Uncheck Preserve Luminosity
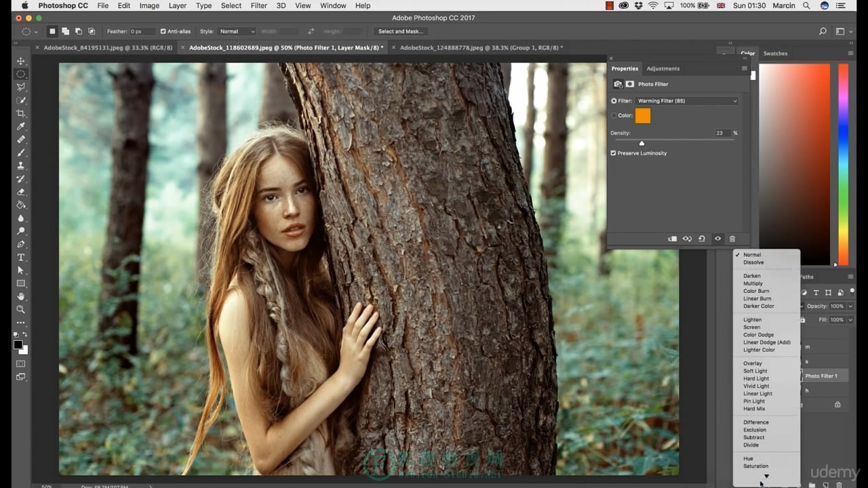Screen dimensions: 868x488 613,153
